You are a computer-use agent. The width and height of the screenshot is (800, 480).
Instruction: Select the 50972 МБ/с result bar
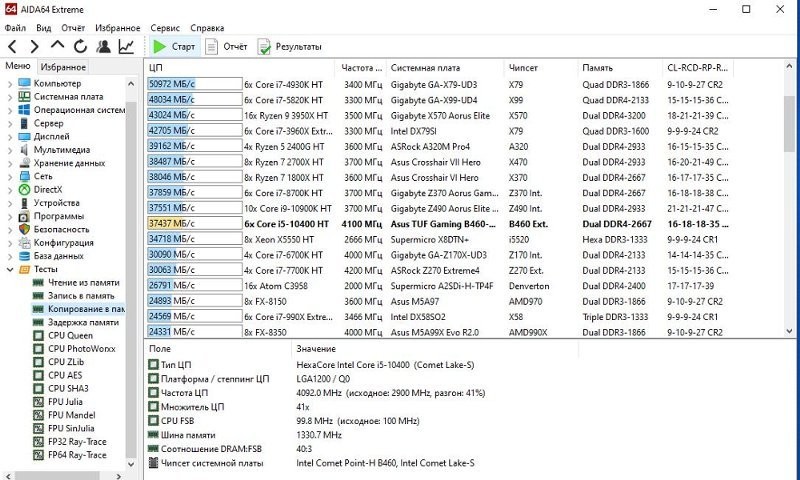coord(194,84)
